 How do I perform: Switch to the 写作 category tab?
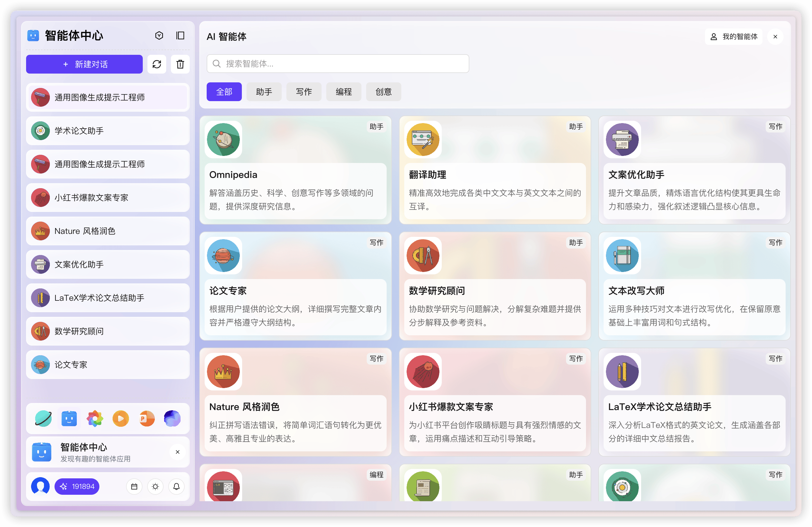pyautogui.click(x=304, y=92)
